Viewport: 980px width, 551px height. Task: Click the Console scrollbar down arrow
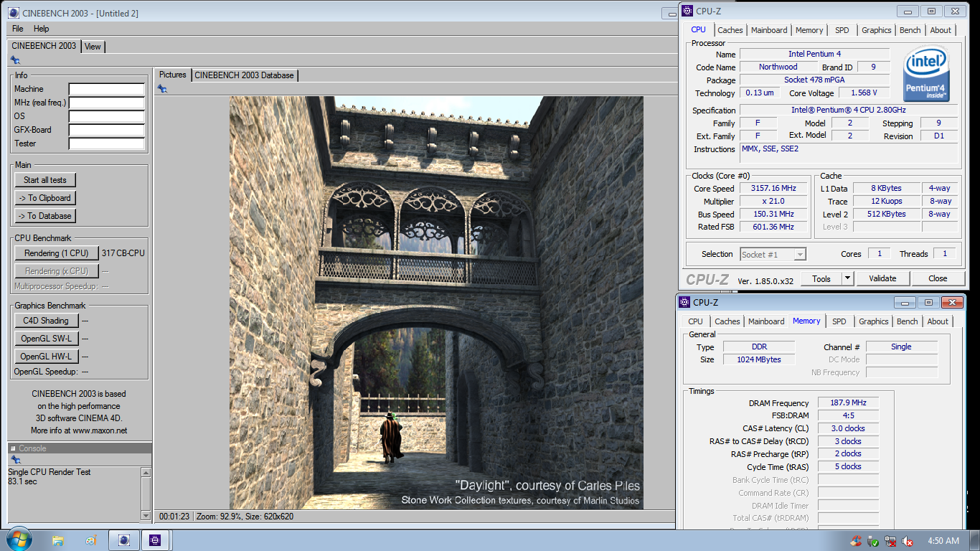146,515
